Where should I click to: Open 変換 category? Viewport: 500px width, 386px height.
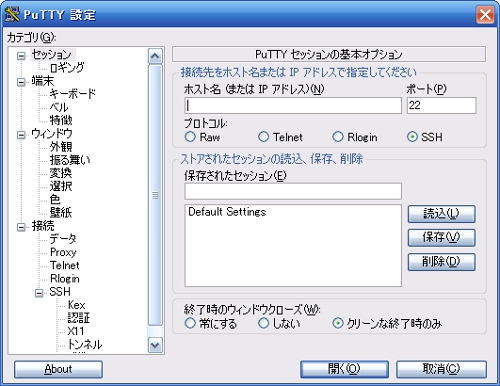61,173
